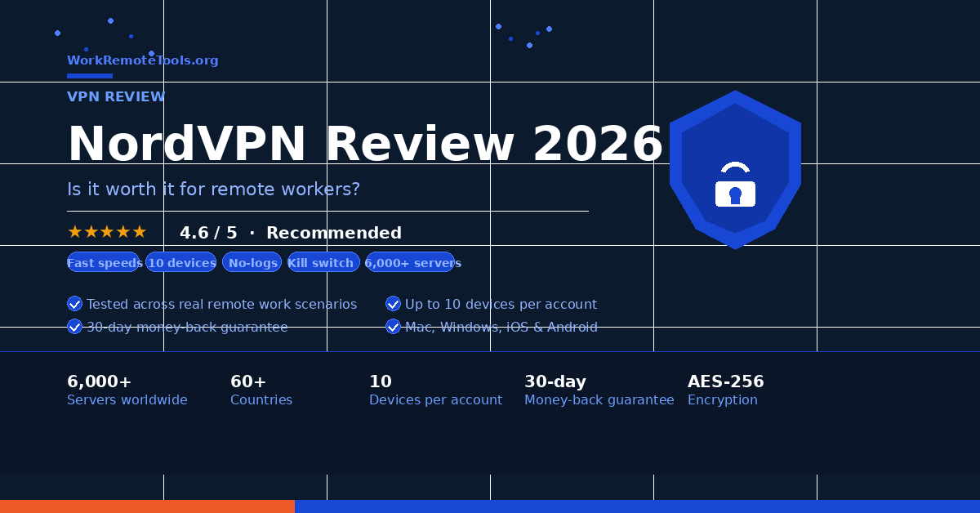The height and width of the screenshot is (513, 980).
Task: Click the '30-day money-back guarantee' bullet text
Action: click(187, 327)
